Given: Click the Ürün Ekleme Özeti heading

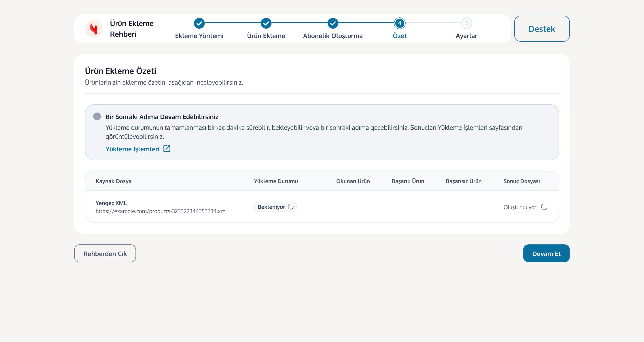Looking at the screenshot, I should (x=121, y=71).
